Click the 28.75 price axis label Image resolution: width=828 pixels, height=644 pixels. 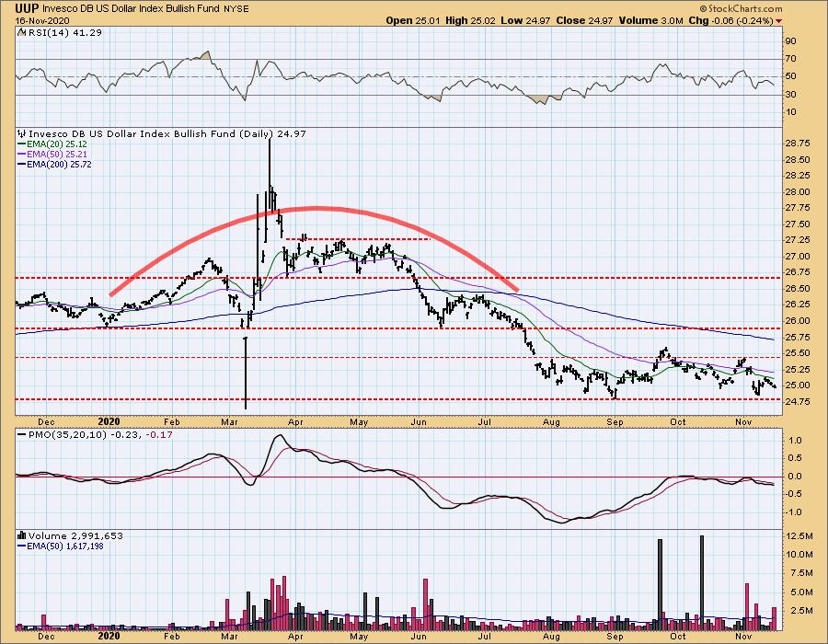(x=798, y=144)
